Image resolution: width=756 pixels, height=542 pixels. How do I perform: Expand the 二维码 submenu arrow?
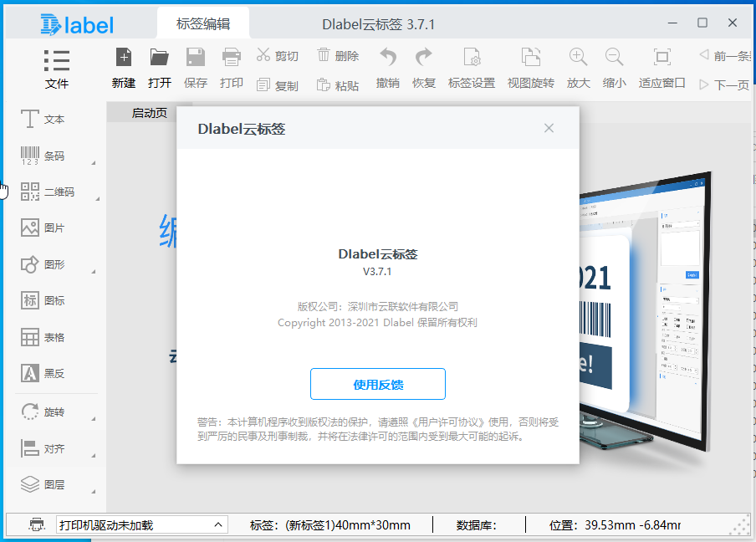[97, 199]
